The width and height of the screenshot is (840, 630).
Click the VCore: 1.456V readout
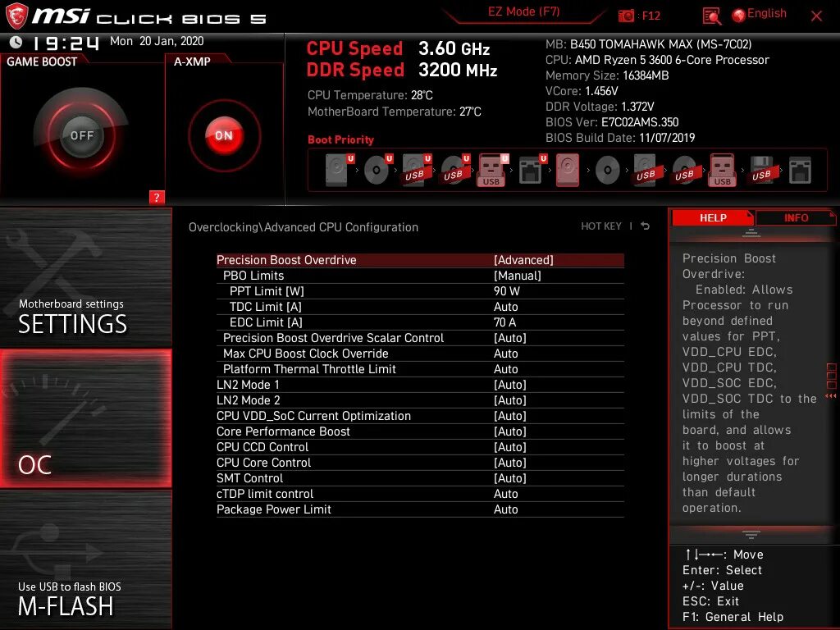[582, 91]
